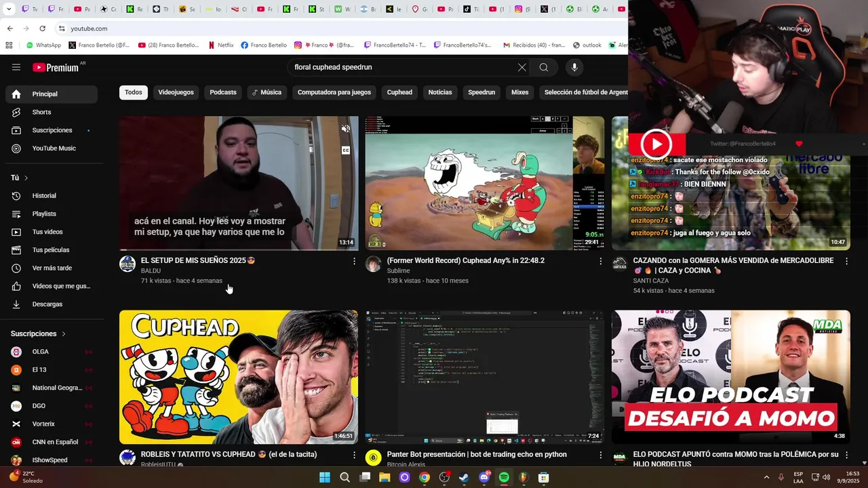Click the red play button on webcam overlay
Viewport: 868px width, 488px height.
pos(656,144)
